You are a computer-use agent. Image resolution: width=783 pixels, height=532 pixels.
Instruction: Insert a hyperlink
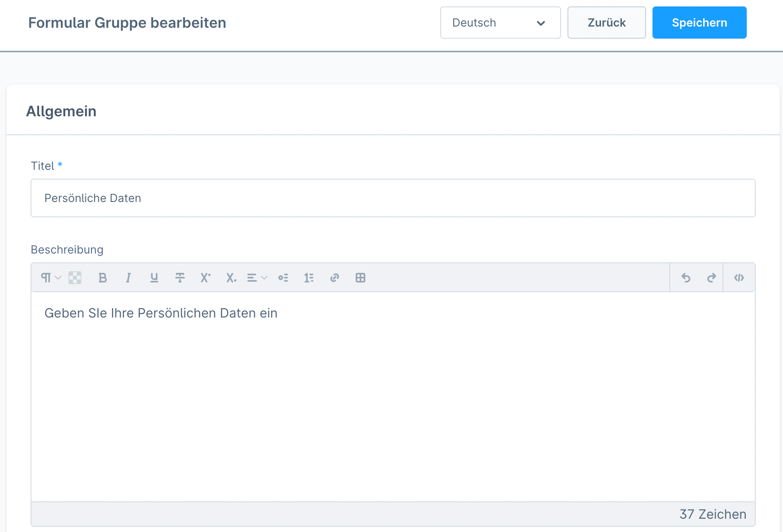point(335,278)
